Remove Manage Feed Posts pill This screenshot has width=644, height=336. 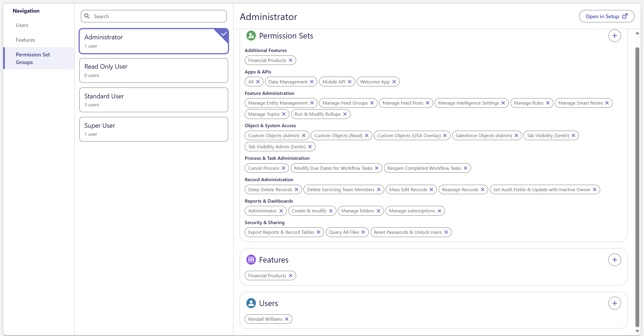(428, 103)
